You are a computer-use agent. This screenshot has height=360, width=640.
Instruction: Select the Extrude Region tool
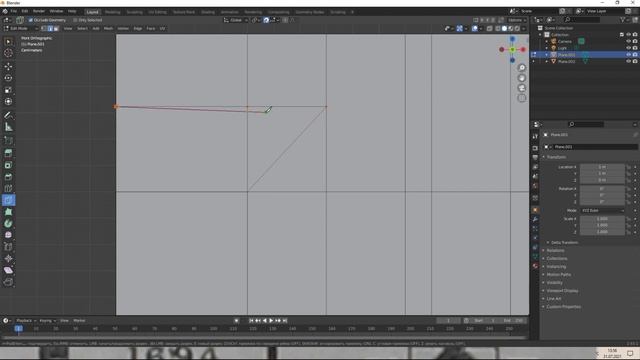[x=8, y=153]
